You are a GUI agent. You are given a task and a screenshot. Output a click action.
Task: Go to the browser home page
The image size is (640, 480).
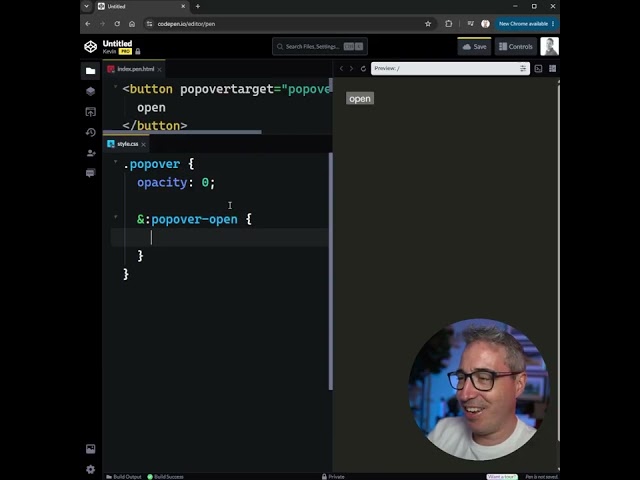[132, 24]
